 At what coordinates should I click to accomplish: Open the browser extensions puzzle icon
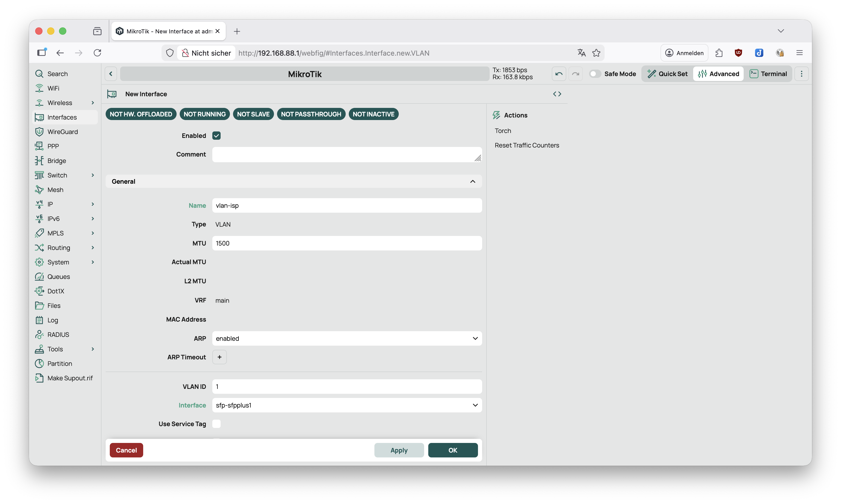[719, 53]
